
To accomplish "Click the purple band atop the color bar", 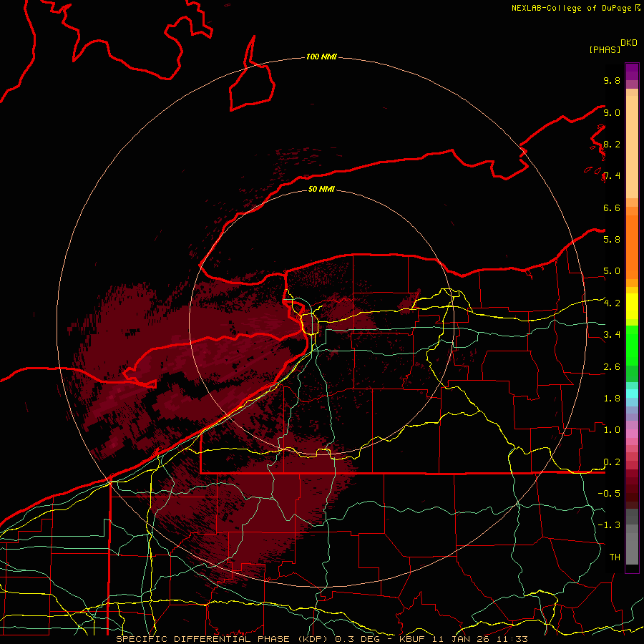I will pos(632,72).
